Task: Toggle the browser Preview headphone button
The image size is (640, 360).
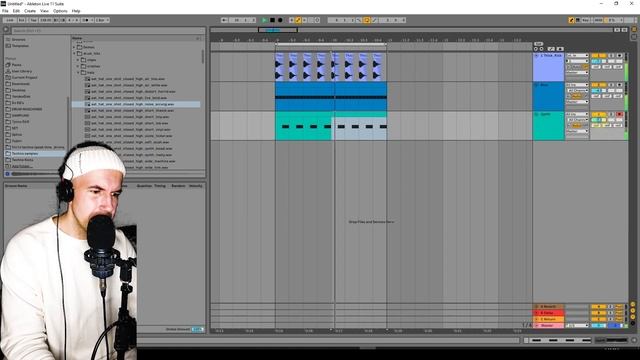Action: click(x=7, y=174)
